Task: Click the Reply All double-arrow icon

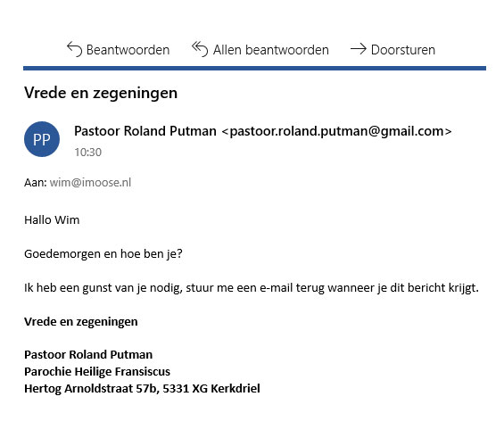Action: (200, 49)
